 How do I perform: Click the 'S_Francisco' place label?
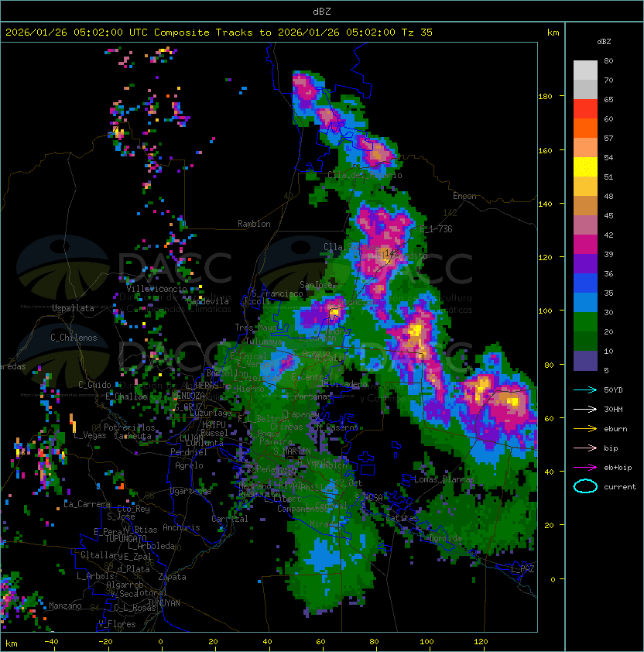click(277, 293)
